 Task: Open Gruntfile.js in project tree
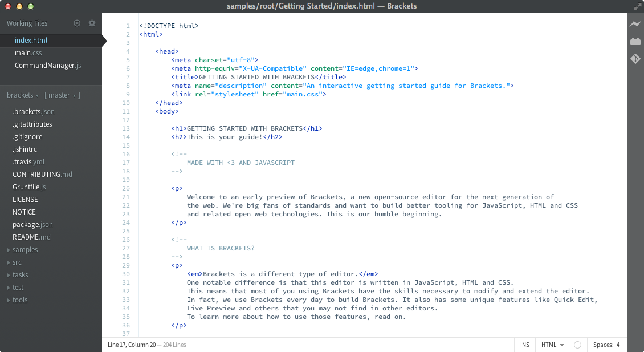(29, 187)
